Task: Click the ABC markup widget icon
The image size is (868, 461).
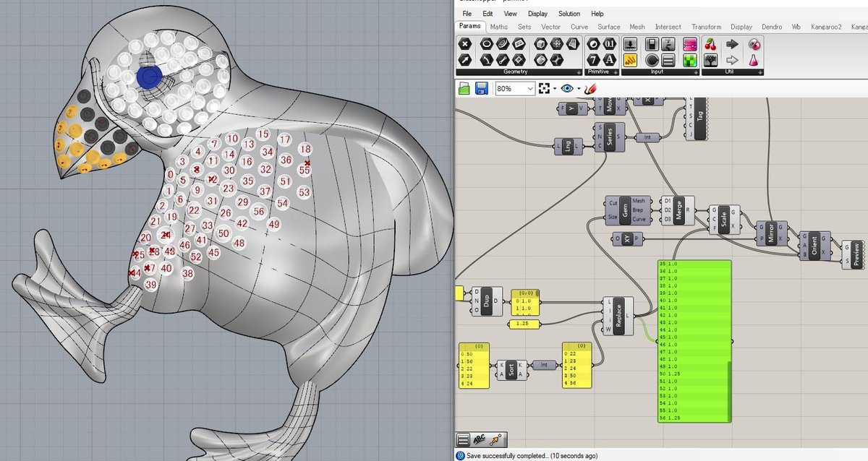Action: [479, 439]
